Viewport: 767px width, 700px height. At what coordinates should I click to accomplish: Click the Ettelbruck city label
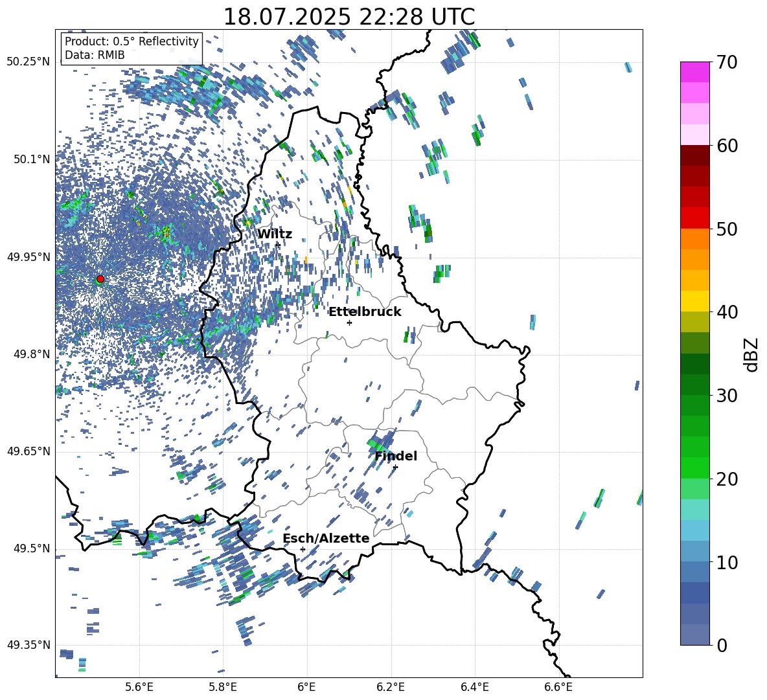(x=365, y=312)
